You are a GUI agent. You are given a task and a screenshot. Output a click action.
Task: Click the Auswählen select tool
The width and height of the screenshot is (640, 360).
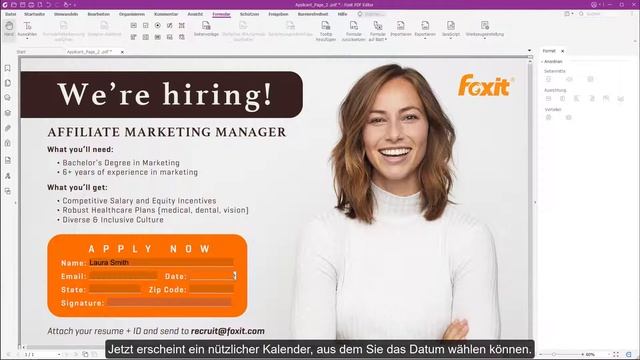click(x=27, y=29)
